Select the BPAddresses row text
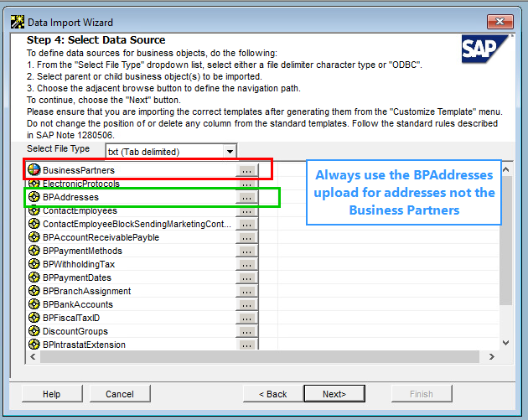Image resolution: width=528 pixels, height=420 pixels. click(70, 197)
